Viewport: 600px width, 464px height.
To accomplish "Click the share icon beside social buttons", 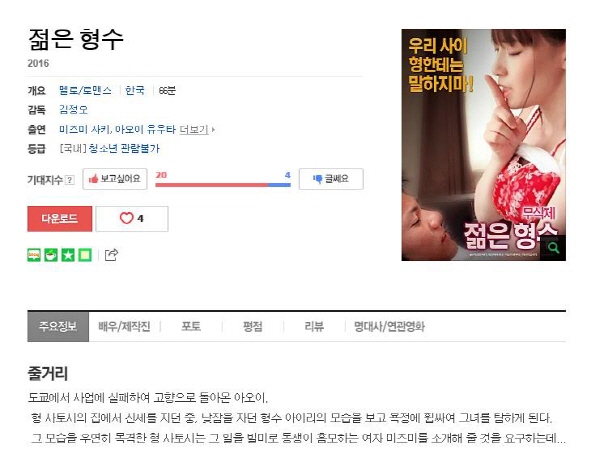I will [x=111, y=255].
